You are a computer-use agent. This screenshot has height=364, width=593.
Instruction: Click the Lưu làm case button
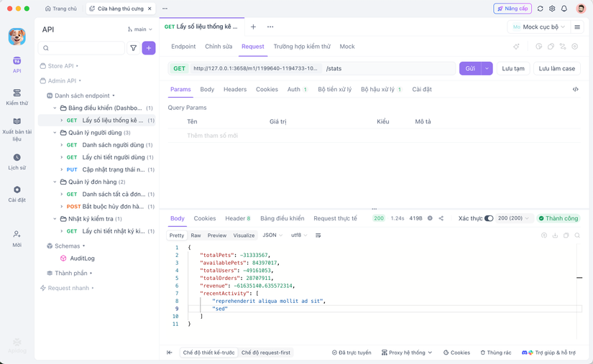point(556,68)
